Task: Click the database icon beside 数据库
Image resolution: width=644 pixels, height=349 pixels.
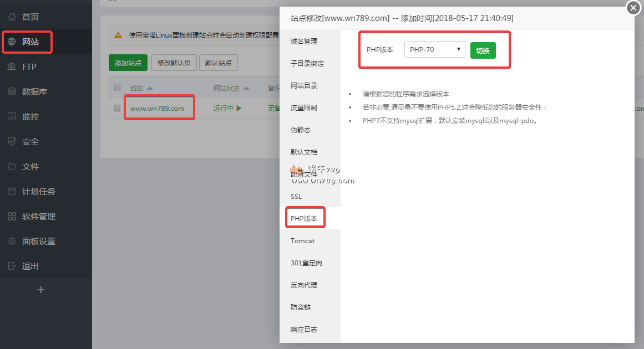Action: [x=12, y=91]
